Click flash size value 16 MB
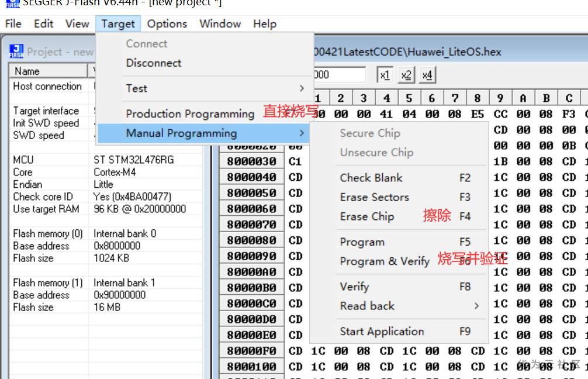 coord(106,307)
